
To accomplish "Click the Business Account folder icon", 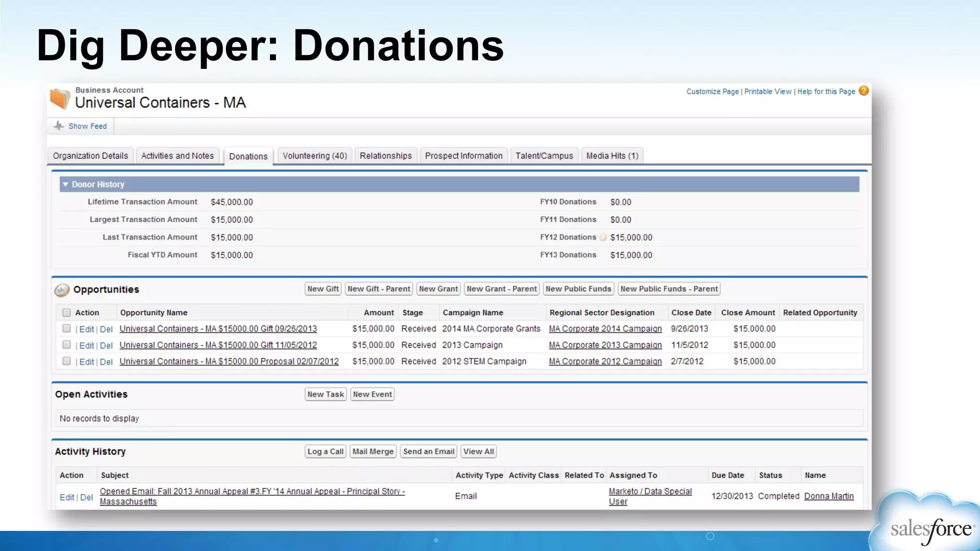I will click(60, 99).
